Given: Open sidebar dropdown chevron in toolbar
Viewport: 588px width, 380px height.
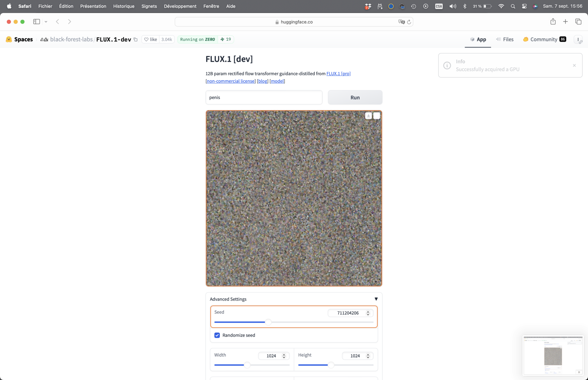Looking at the screenshot, I should coord(46,22).
